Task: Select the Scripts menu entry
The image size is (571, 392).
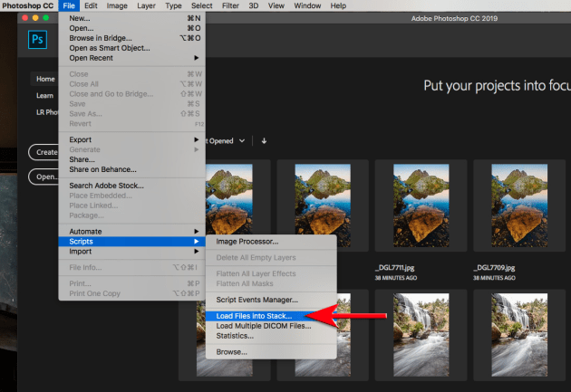Action: point(131,242)
